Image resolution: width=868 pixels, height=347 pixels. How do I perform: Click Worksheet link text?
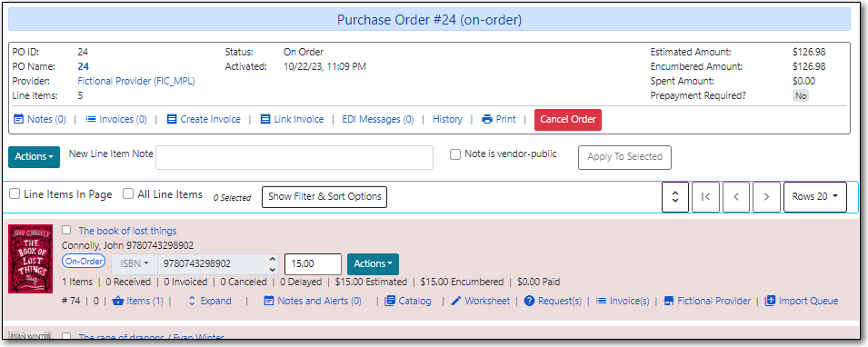[487, 301]
